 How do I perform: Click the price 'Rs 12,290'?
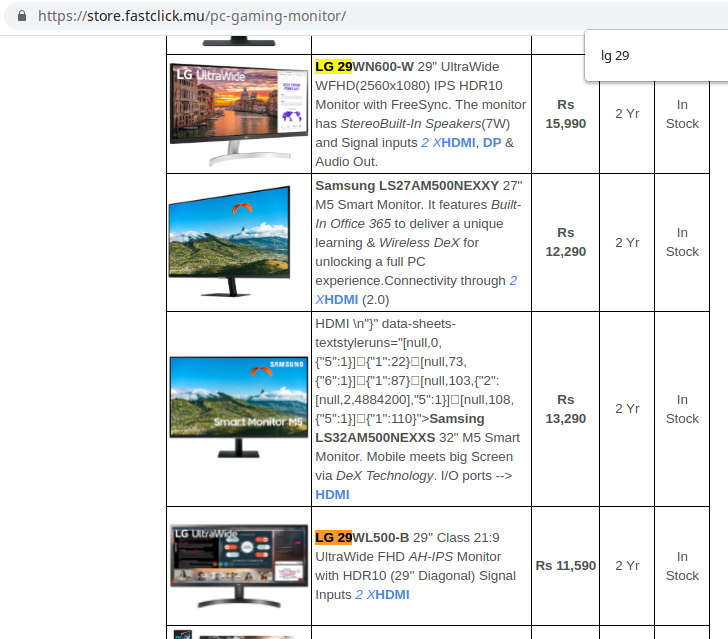tap(566, 242)
